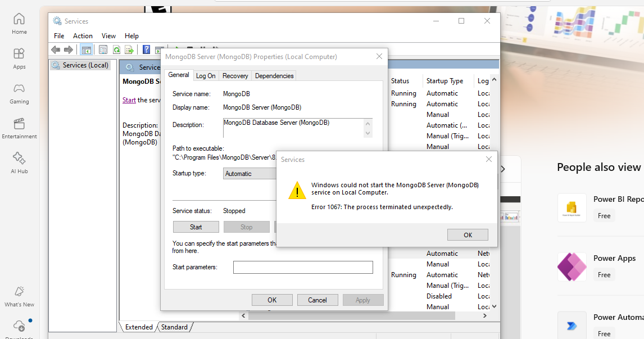Click the yellow warning icon in error dialog
The width and height of the screenshot is (644, 339).
297,191
